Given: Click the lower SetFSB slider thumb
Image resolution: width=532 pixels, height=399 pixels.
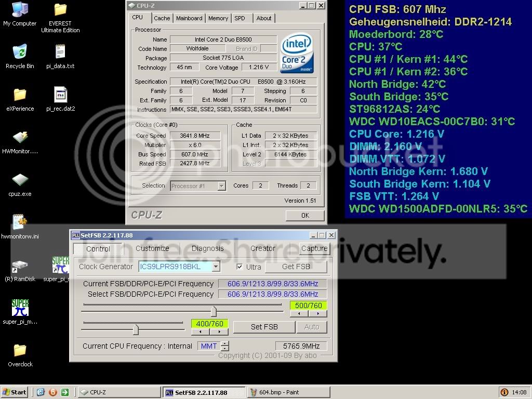Looking at the screenshot, I should click(x=136, y=329).
